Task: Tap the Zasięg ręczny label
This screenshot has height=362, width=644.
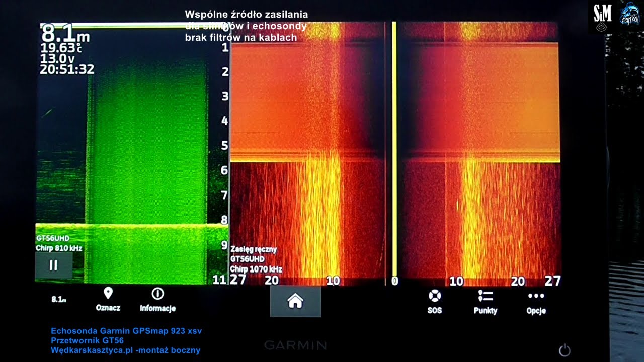Action: click(x=254, y=249)
